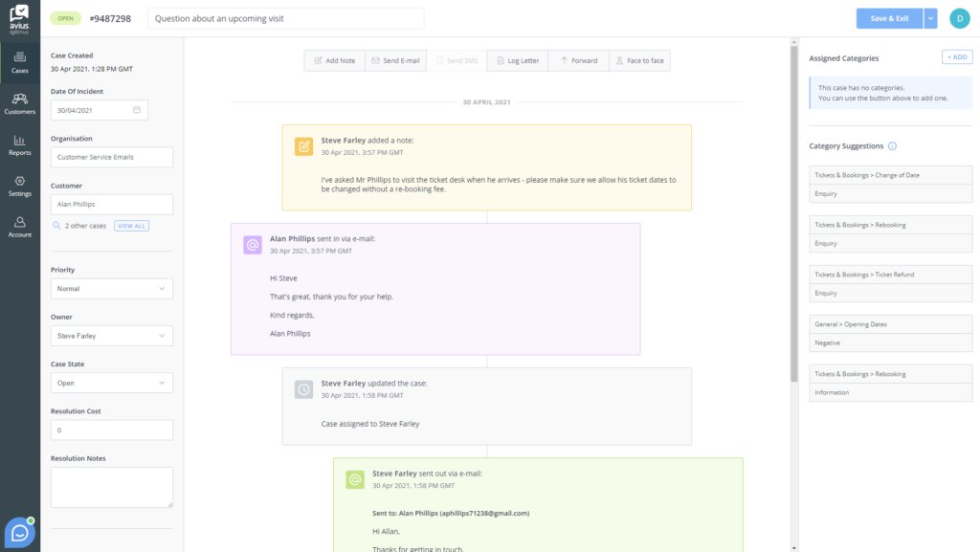Open the Owner dropdown showing Steve Farley
This screenshot has height=552, width=980.
[x=111, y=336]
